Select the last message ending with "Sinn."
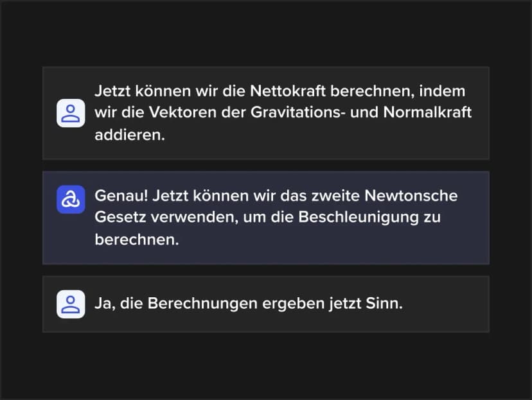Viewport: 532px width, 400px height. (265, 304)
